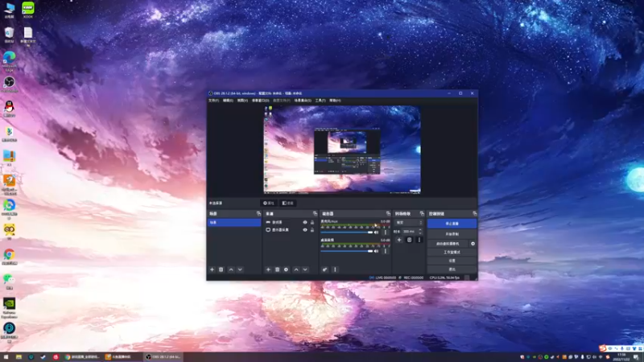Image resolution: width=644 pixels, height=362 pixels.
Task: Adjust the Mic/Aux volume slider
Action: point(346,232)
